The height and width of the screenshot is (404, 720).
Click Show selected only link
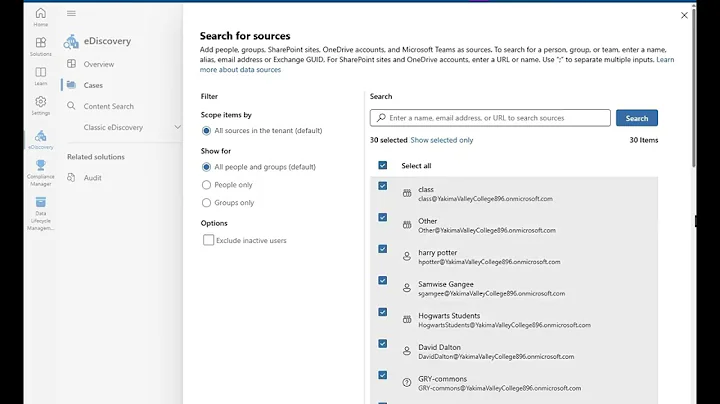click(442, 140)
